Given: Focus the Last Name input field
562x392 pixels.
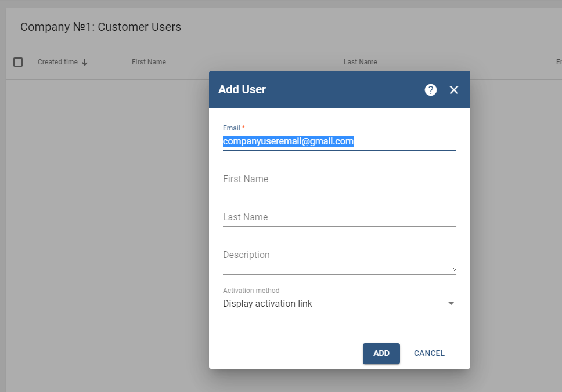Looking at the screenshot, I should click(339, 217).
